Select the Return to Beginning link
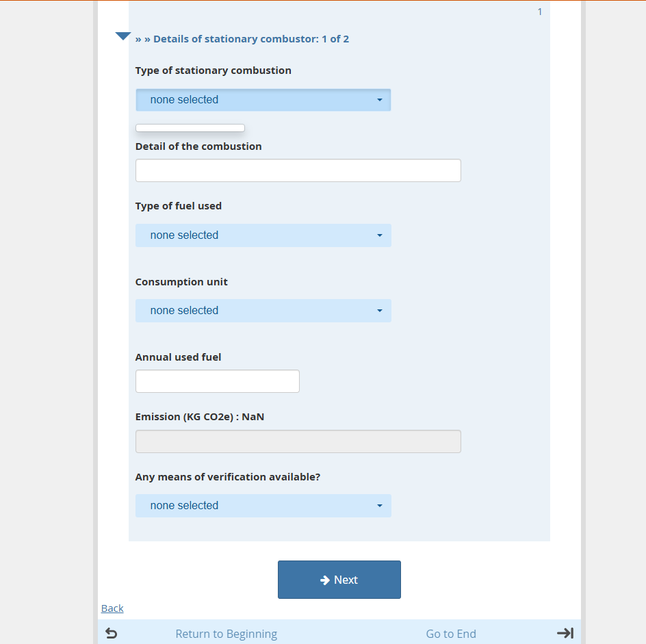This screenshot has height=644, width=646. coord(226,634)
